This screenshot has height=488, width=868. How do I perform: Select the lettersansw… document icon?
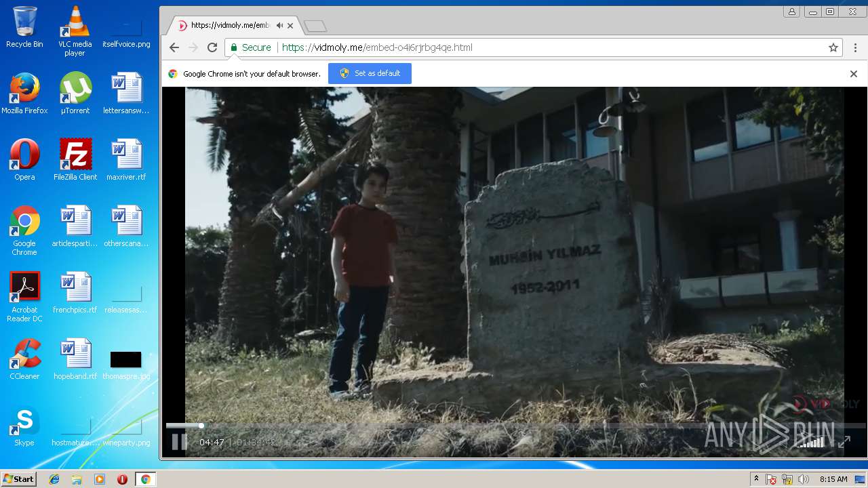point(126,94)
